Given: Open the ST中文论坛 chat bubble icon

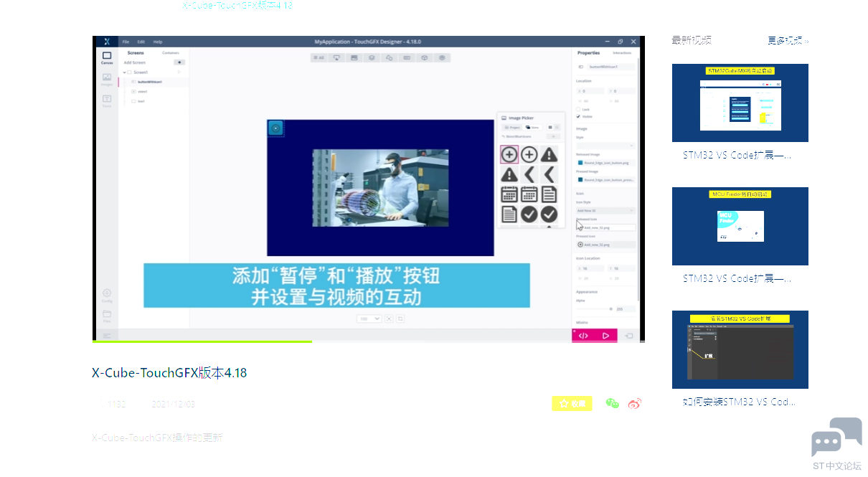Looking at the screenshot, I should click(x=836, y=437).
